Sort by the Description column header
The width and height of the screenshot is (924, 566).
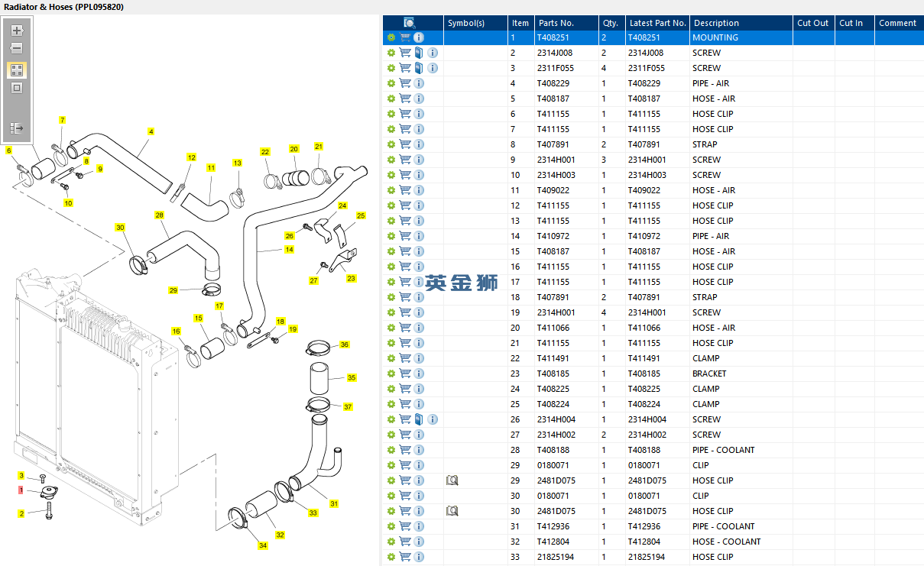point(741,23)
